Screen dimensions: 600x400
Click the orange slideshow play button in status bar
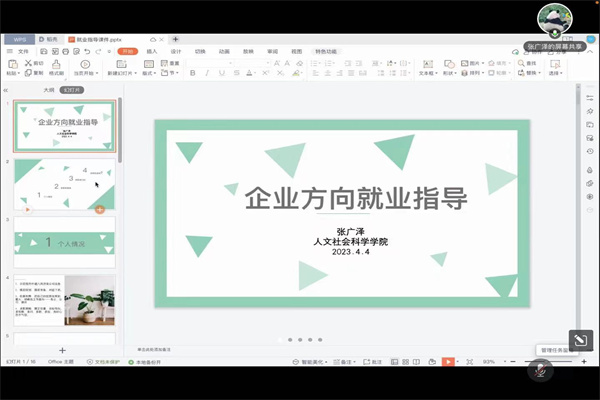pyautogui.click(x=449, y=361)
